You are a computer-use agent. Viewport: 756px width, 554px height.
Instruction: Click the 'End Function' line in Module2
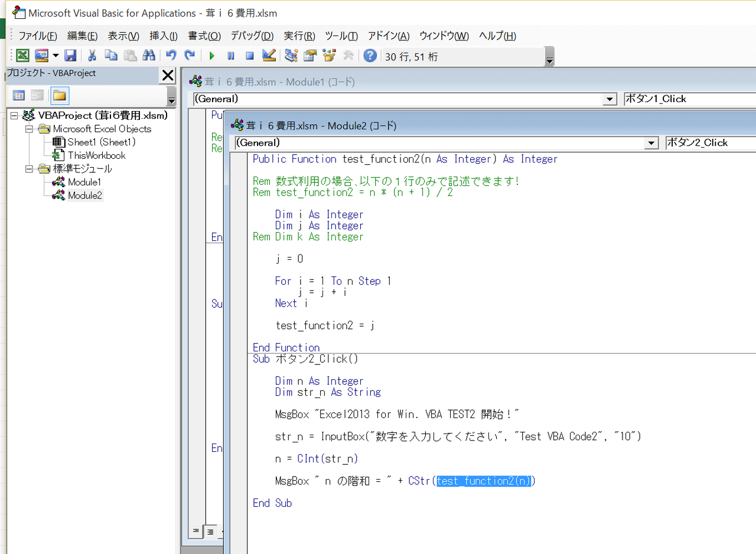point(286,348)
